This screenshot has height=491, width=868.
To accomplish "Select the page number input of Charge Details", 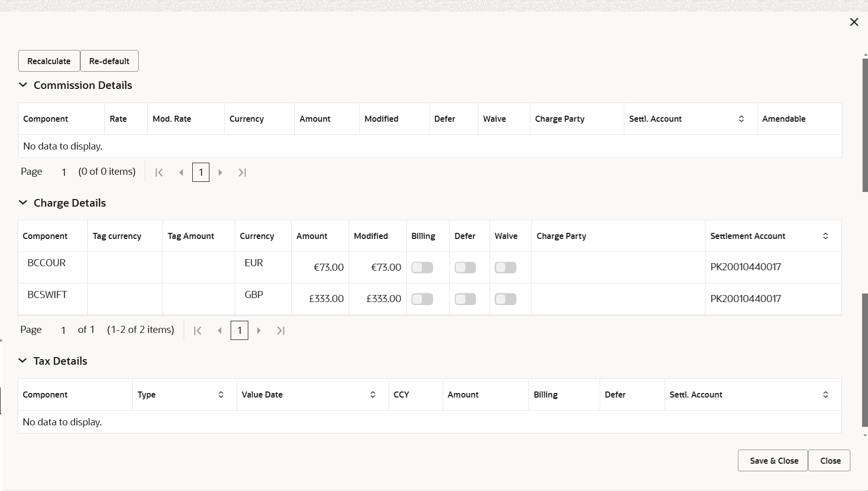I will click(239, 330).
